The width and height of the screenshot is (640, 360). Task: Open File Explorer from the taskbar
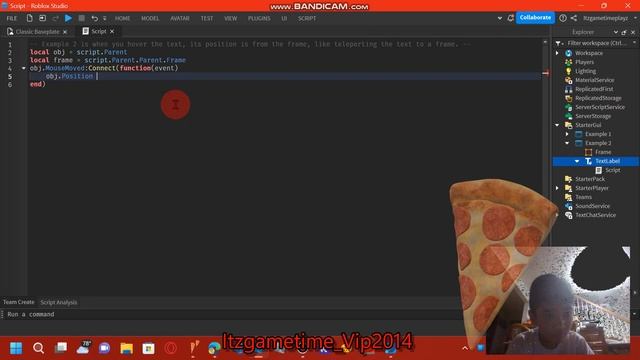(127, 348)
